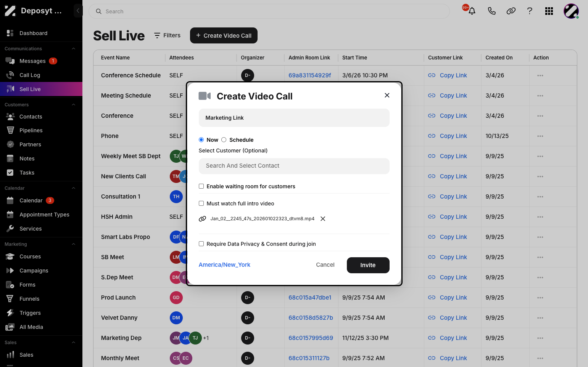Click the phone dialer icon in top bar

click(x=491, y=11)
